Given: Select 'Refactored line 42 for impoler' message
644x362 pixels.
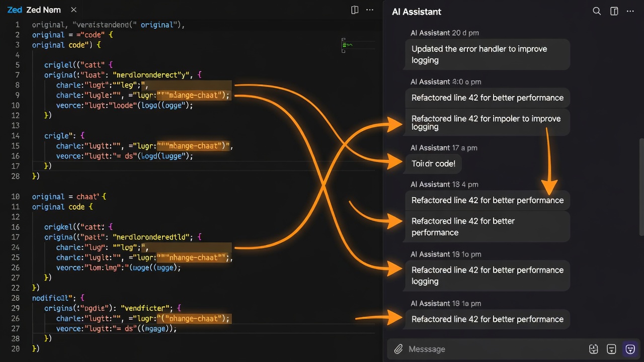Looking at the screenshot, I should 487,123.
